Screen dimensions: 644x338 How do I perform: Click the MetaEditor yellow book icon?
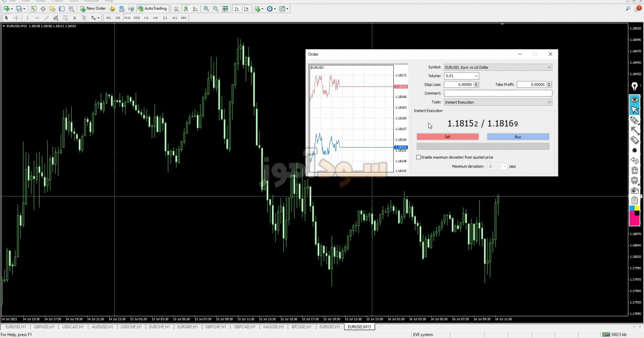112,8
